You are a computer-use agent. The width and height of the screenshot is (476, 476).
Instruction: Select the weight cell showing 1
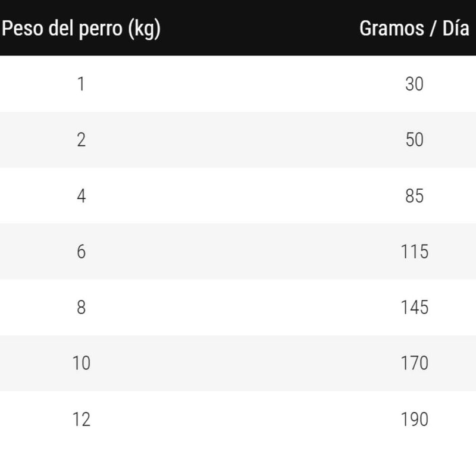pos(81,84)
